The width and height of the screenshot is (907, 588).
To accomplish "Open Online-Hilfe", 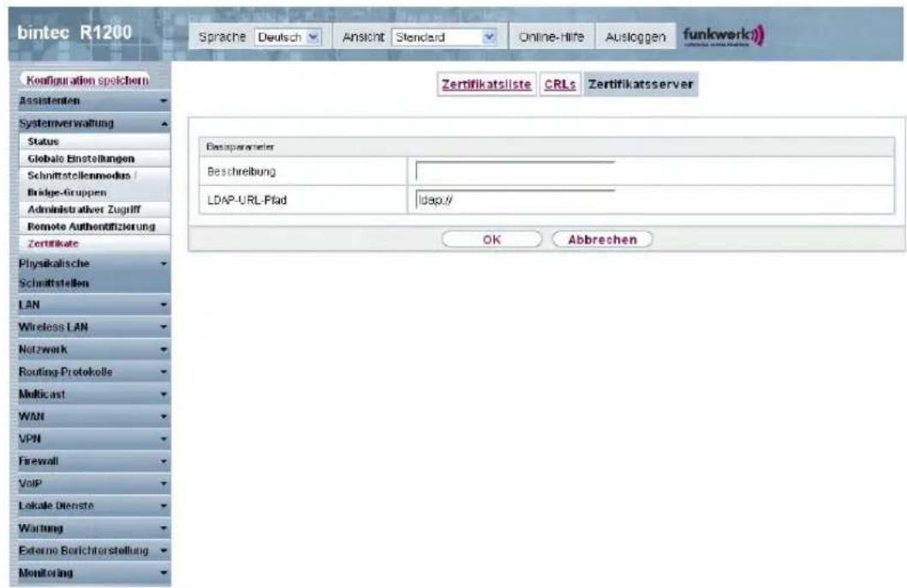I will (551, 37).
